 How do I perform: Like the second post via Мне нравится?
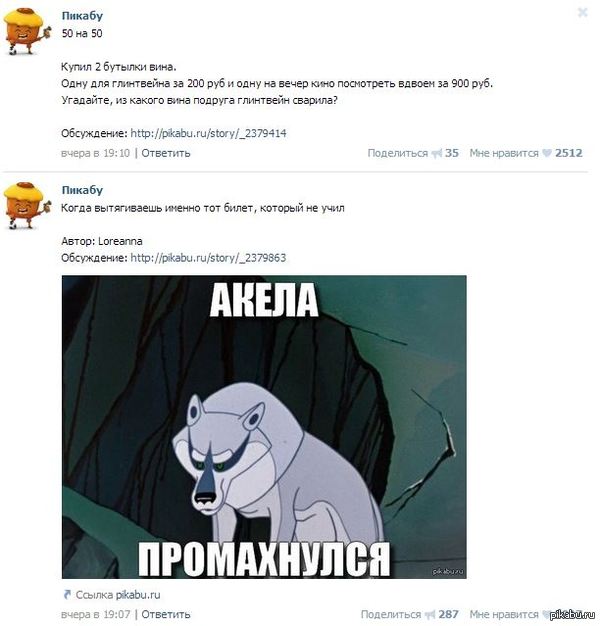click(504, 614)
